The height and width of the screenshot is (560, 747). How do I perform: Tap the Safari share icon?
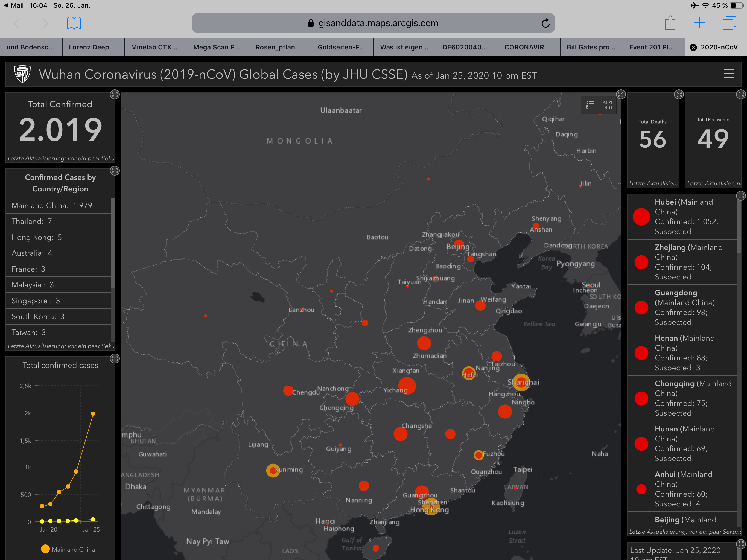point(670,23)
